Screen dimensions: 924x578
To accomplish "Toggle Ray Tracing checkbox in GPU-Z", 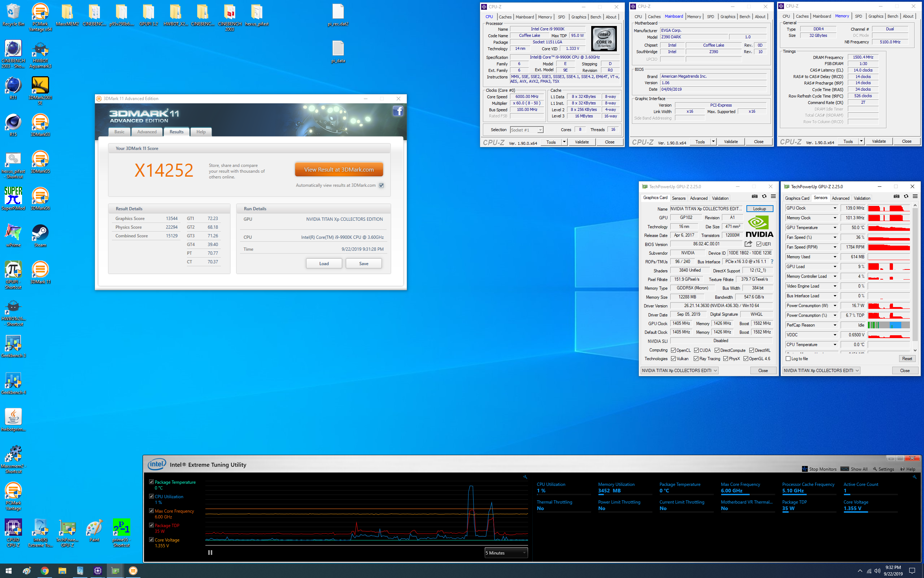I will [696, 359].
